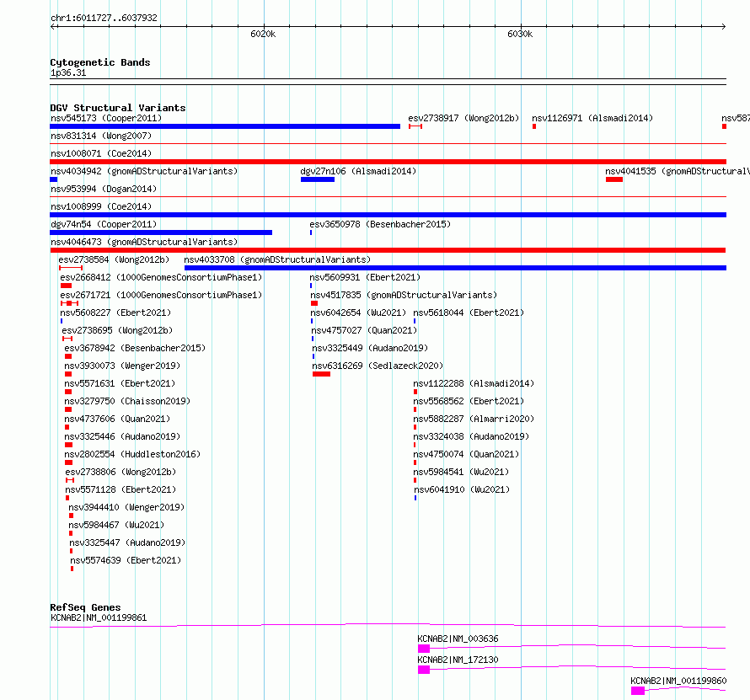Click dgv27n106 (Alsmadi2014) label

[358, 171]
